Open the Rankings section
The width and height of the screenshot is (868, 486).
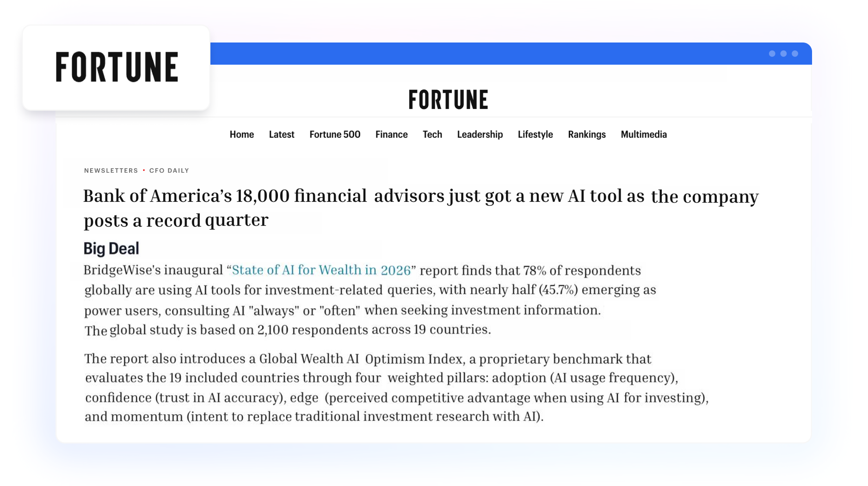pos(586,134)
